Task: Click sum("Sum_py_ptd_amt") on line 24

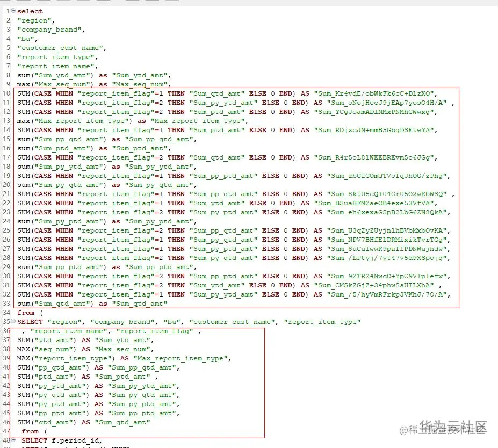Action: point(62,221)
